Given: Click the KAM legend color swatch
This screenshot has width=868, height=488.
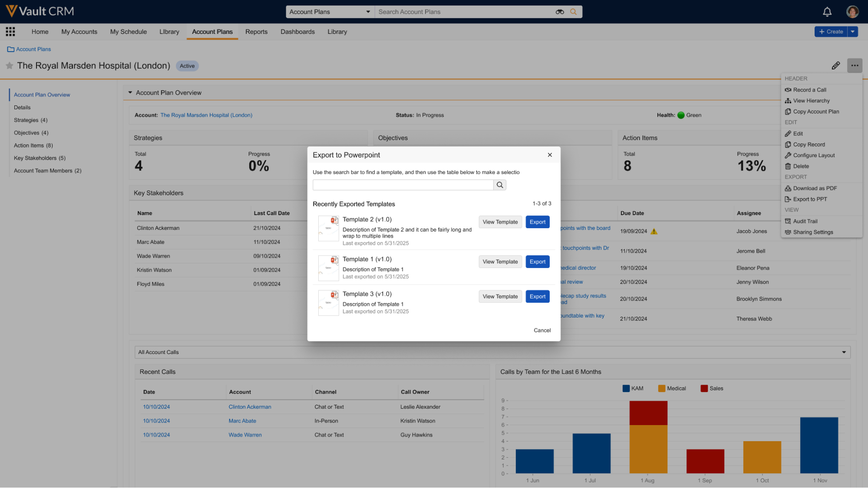Looking at the screenshot, I should [626, 389].
